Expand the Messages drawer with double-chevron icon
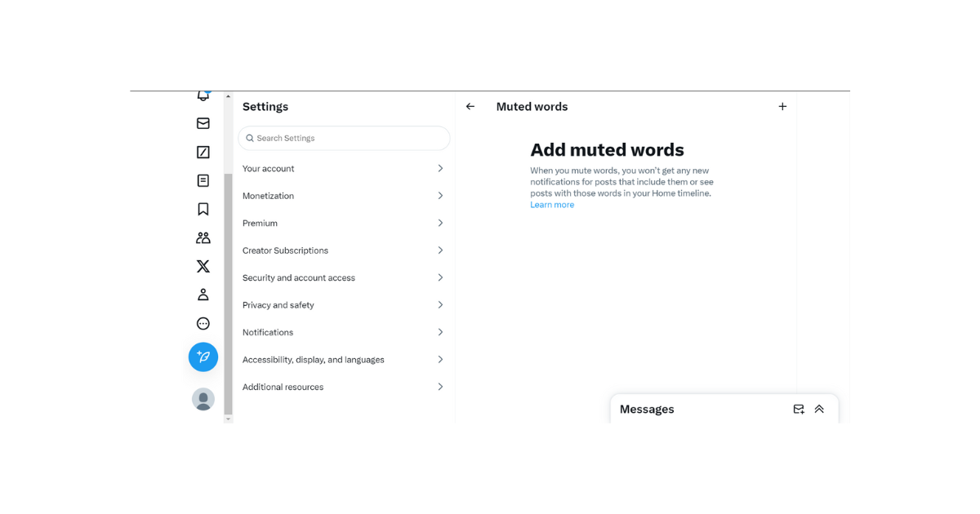The image size is (980, 514). [819, 410]
